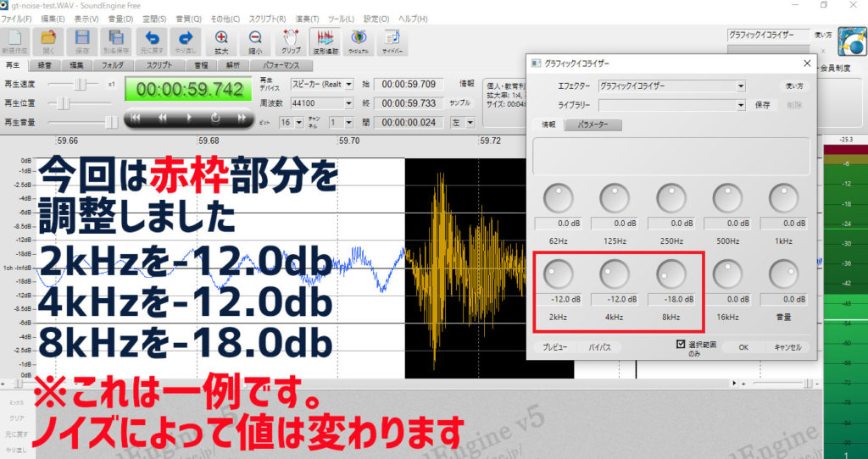Click the 500Hz equalizer knob
This screenshot has width=868, height=459.
[727, 197]
